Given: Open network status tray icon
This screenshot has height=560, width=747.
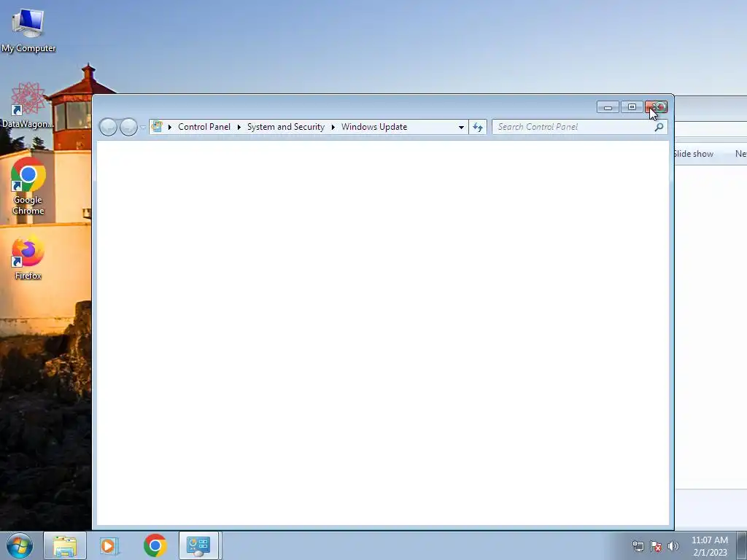Looking at the screenshot, I should click(x=638, y=546).
